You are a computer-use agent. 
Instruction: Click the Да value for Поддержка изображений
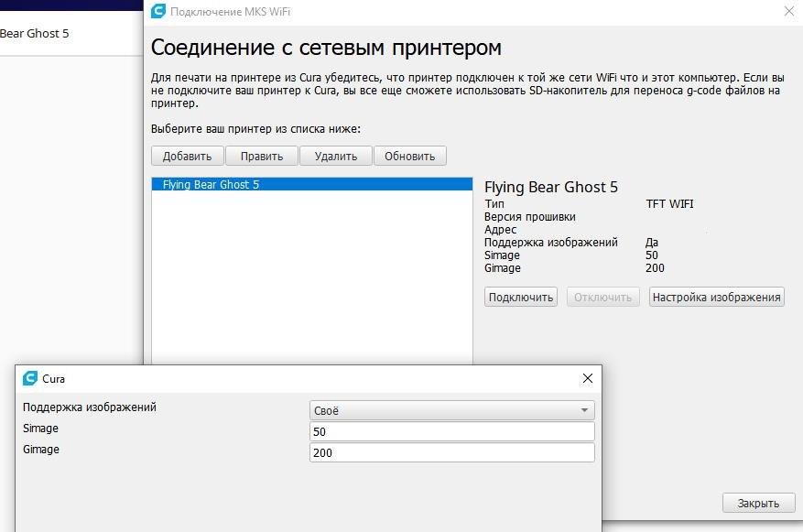click(651, 242)
